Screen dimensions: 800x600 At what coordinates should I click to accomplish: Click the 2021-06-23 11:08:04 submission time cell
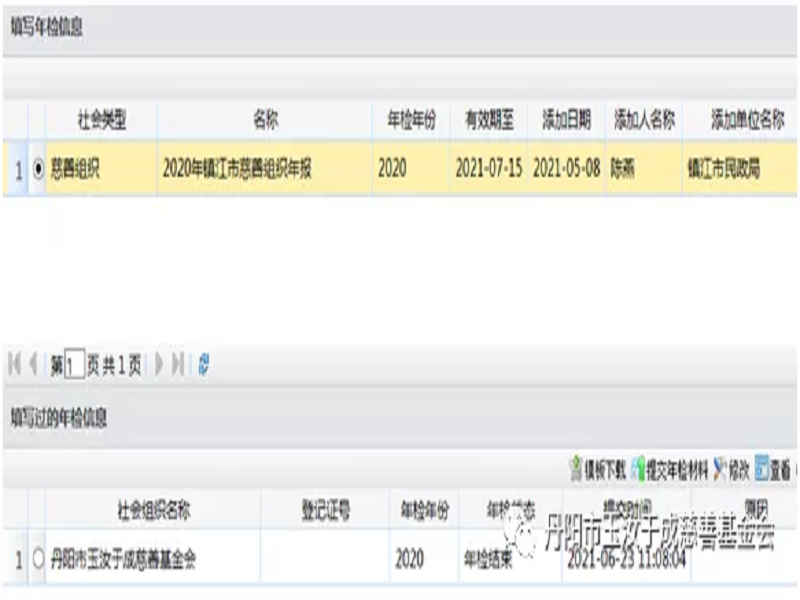coord(627,559)
